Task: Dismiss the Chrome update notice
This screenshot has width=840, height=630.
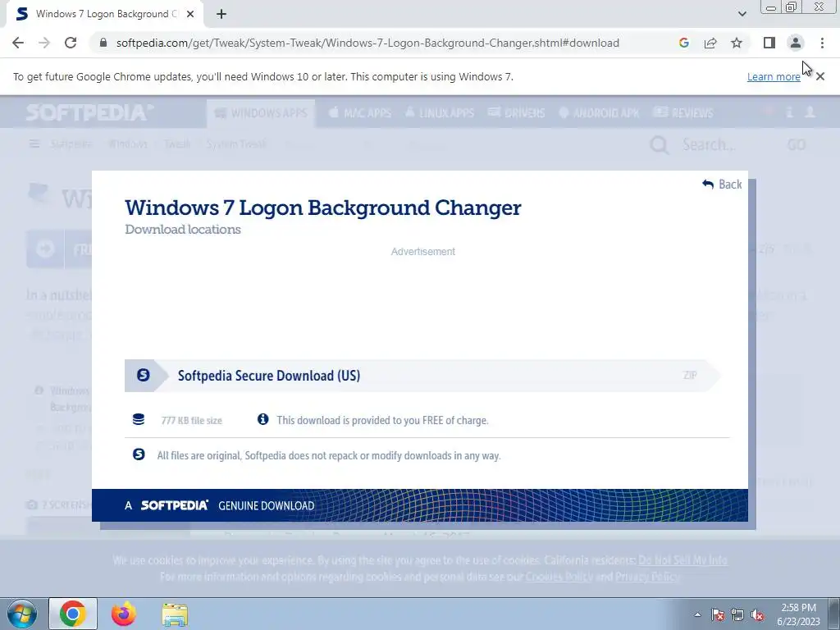Action: click(x=820, y=76)
